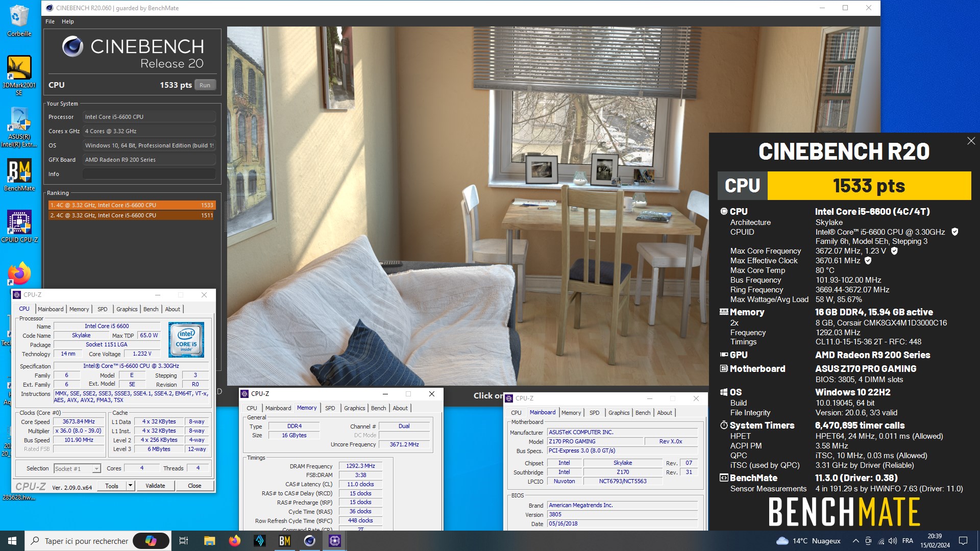Show hidden tray icons with the chevron
The image size is (980, 551).
point(855,541)
